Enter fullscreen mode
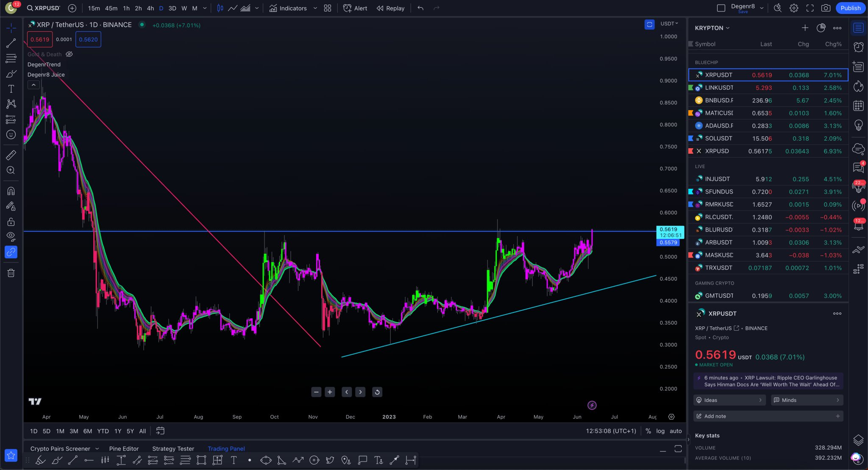This screenshot has width=868, height=470. click(x=810, y=8)
